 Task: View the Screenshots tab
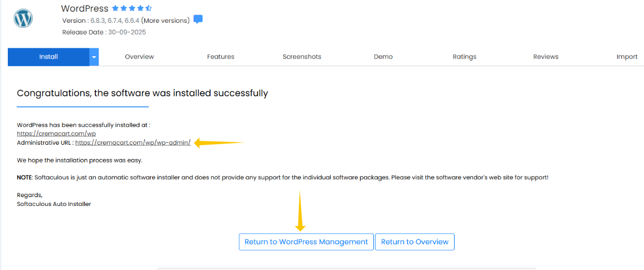coord(302,57)
